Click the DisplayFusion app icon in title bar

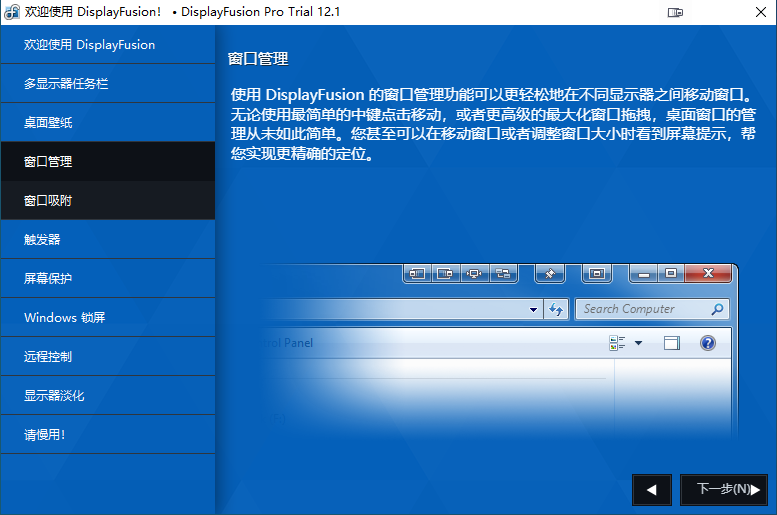11,12
